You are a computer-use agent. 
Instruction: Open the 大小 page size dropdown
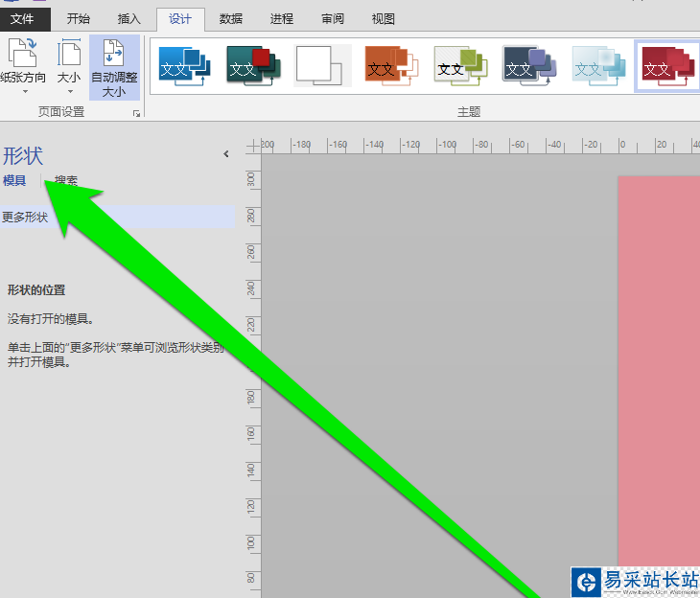[69, 67]
